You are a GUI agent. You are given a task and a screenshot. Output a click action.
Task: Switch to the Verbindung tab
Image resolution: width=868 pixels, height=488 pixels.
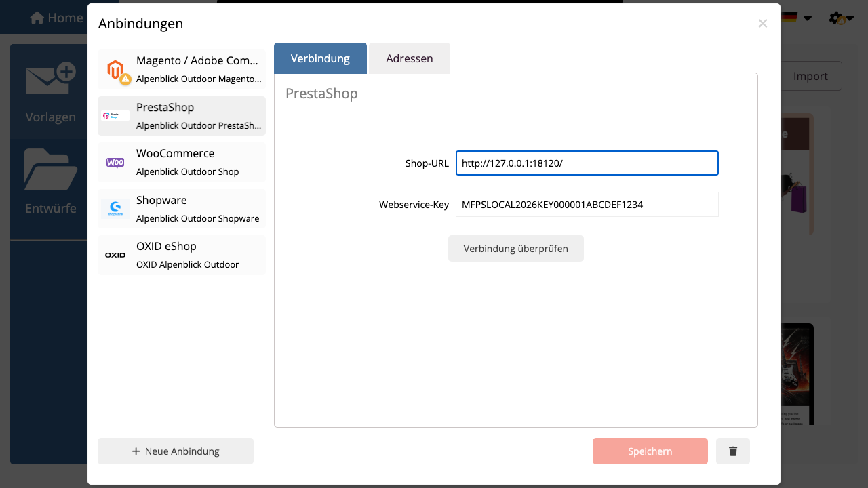pos(320,58)
